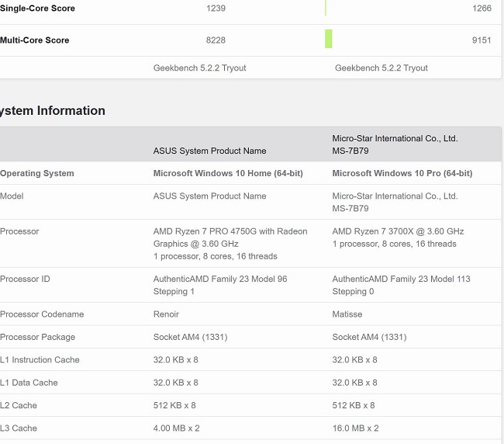Click the Micro-Star International MS-7B79 header cell
The width and height of the screenshot is (504, 444).
coord(395,144)
